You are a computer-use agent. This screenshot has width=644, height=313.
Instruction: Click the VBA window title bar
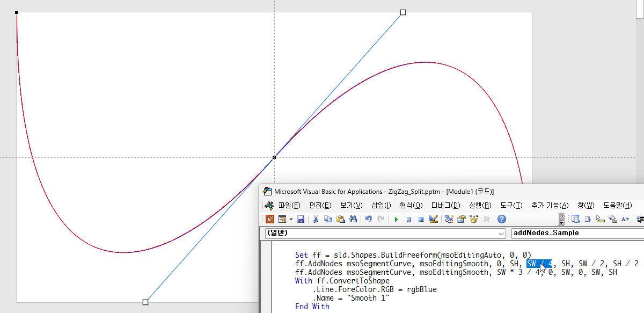451,191
